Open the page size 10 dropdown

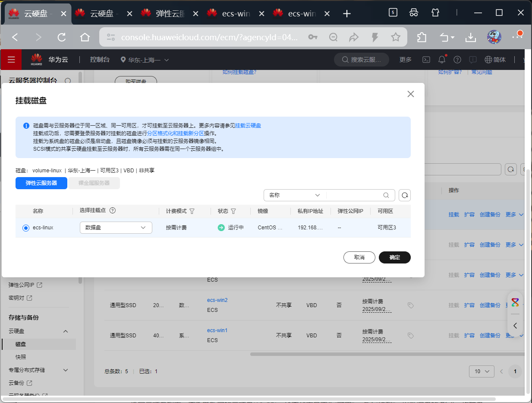pyautogui.click(x=482, y=371)
